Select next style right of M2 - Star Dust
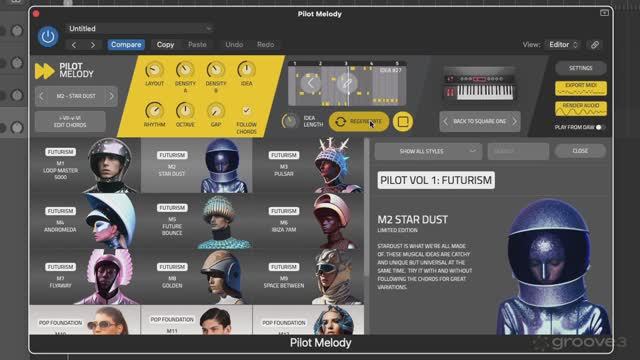 tap(111, 96)
